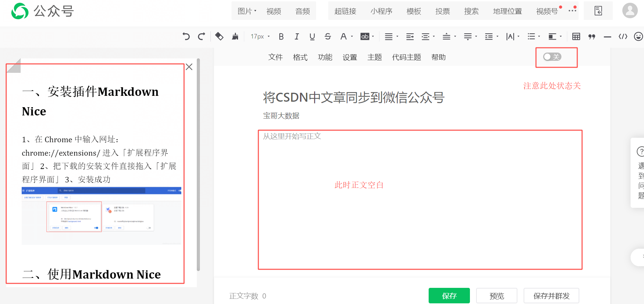The height and width of the screenshot is (304, 644).
Task: Click the green 保存 button
Action: (449, 296)
